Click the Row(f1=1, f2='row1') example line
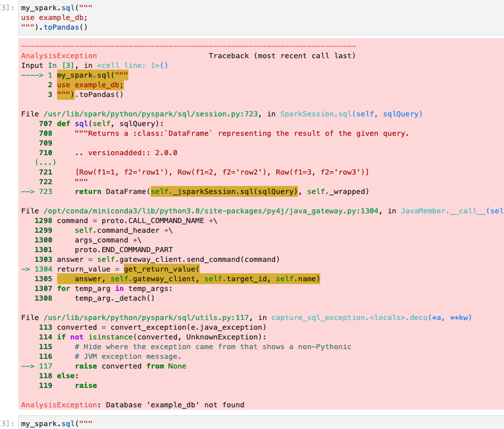The image size is (504, 429). 222,172
